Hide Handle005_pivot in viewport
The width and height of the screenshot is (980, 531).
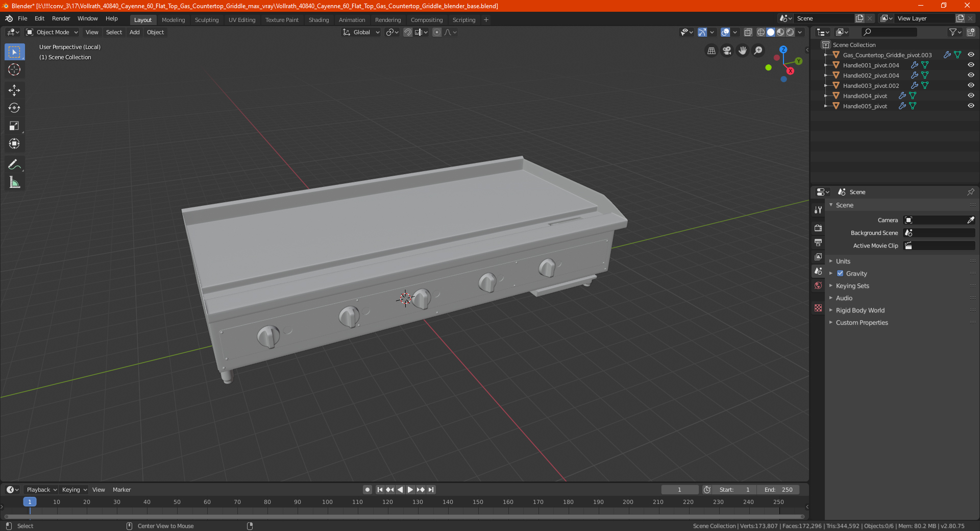click(x=971, y=106)
